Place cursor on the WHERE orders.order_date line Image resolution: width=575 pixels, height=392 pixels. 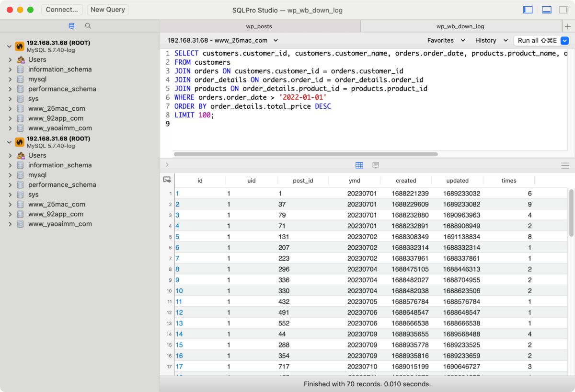tap(251, 97)
